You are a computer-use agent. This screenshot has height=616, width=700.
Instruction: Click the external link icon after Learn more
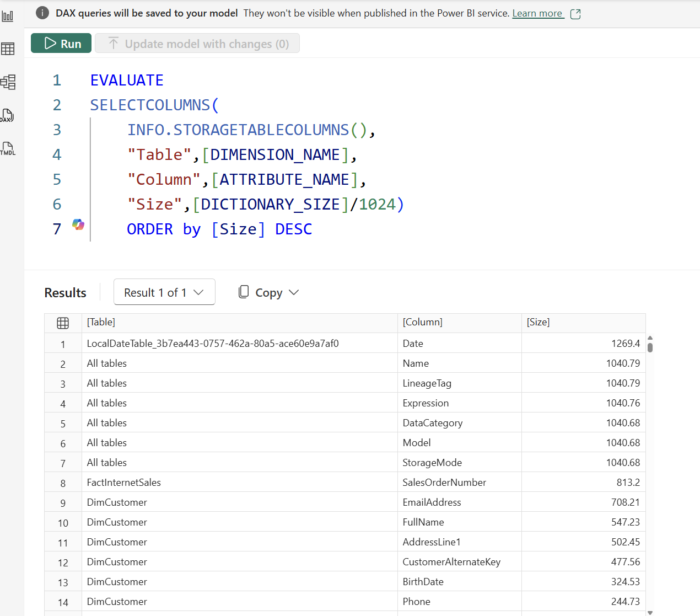[575, 14]
